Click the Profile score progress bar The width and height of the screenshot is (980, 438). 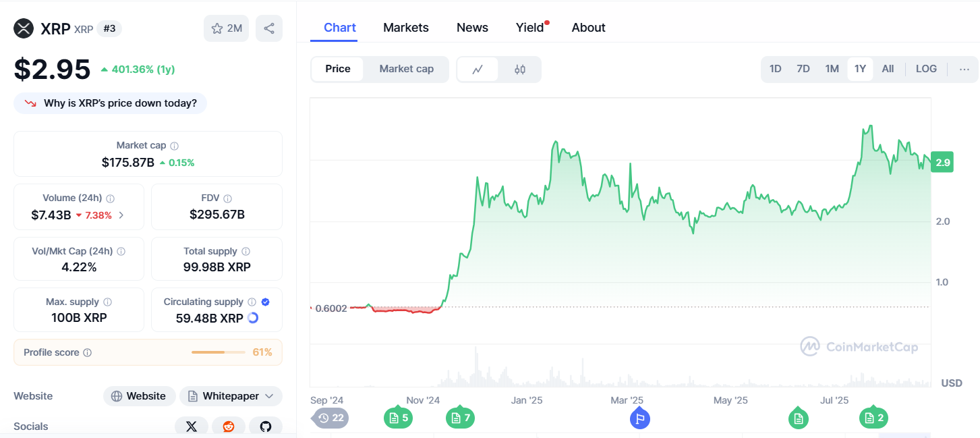(218, 352)
